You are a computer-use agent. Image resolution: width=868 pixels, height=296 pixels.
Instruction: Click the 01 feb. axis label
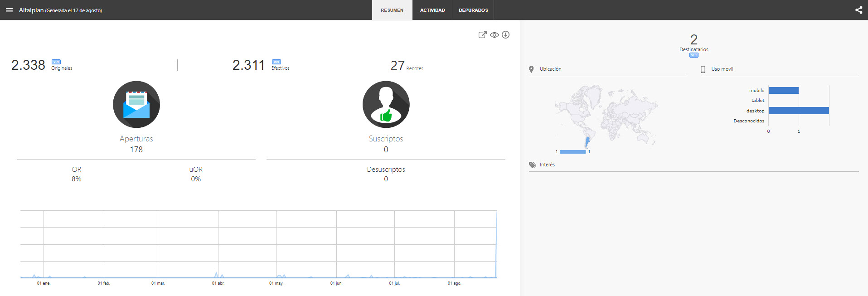tap(104, 283)
